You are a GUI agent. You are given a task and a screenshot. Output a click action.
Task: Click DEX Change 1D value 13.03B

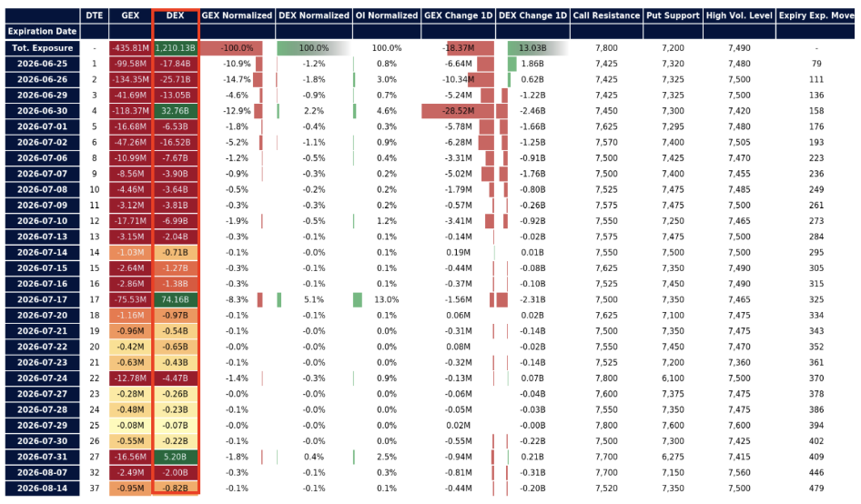tap(532, 48)
